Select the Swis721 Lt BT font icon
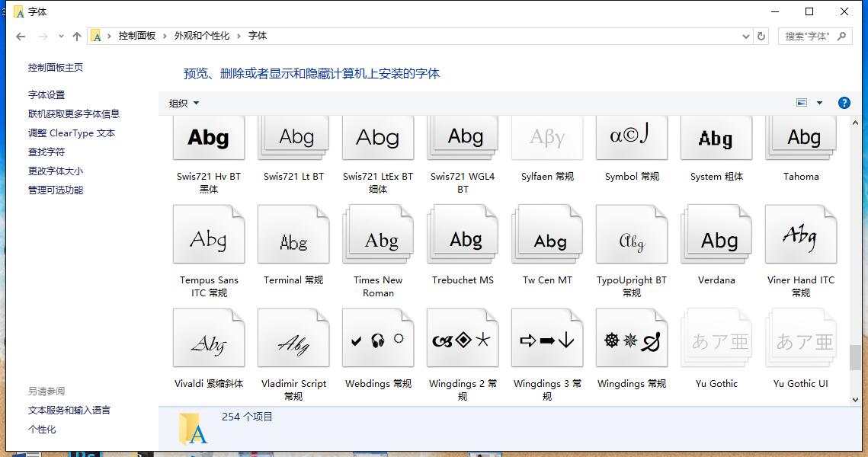 point(293,138)
